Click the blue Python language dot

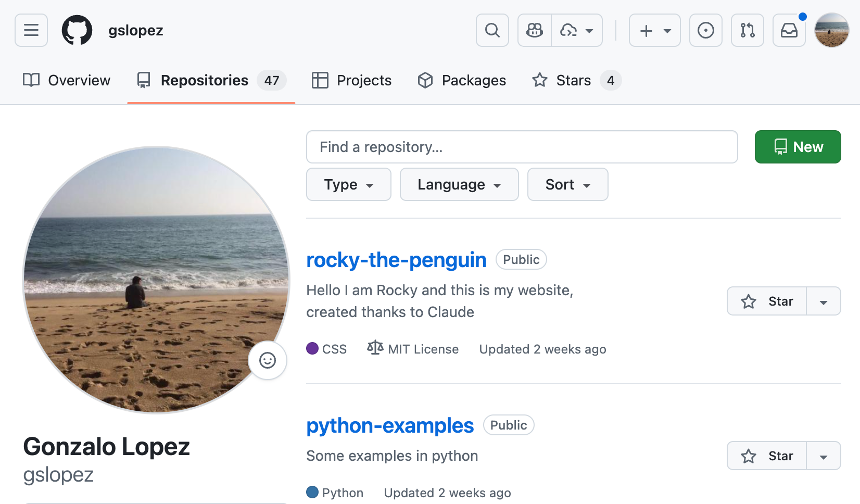[312, 492]
